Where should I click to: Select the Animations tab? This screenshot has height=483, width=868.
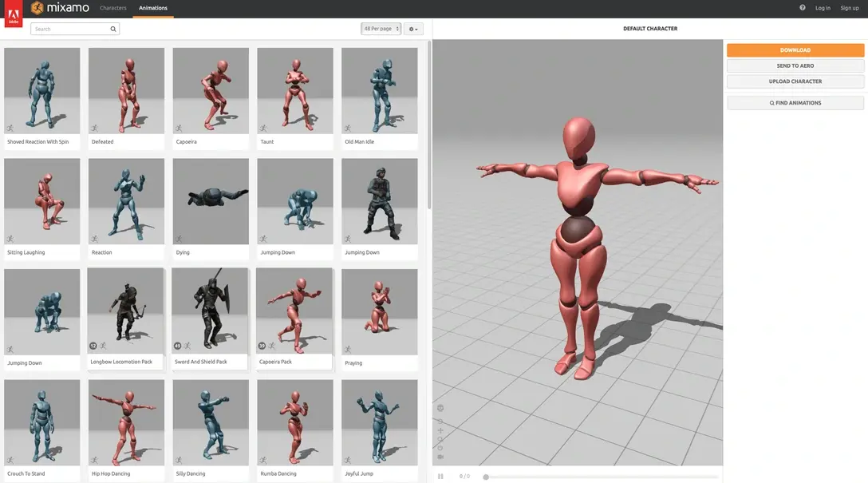coord(153,8)
